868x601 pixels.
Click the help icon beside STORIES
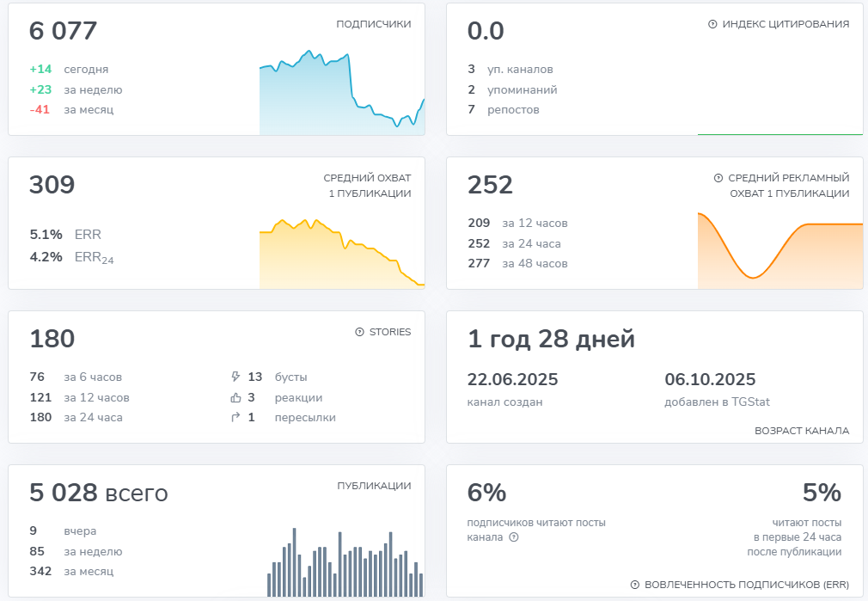pyautogui.click(x=360, y=333)
